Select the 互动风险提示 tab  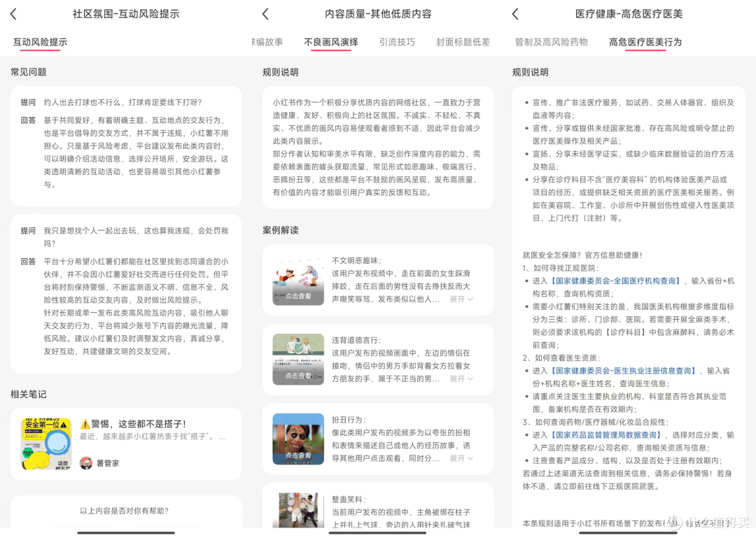[40, 42]
